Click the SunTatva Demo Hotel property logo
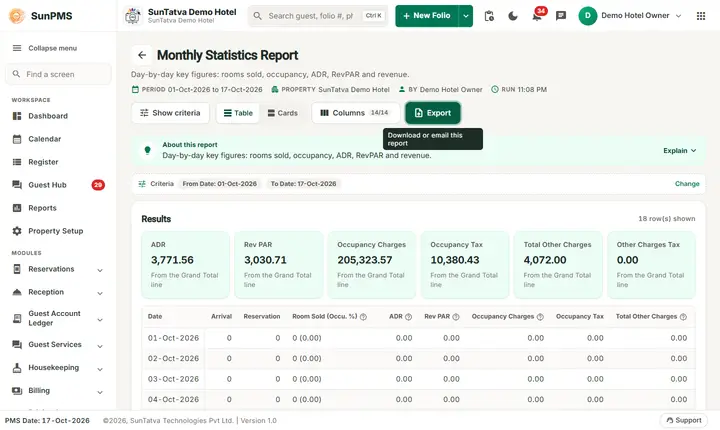 coord(133,16)
